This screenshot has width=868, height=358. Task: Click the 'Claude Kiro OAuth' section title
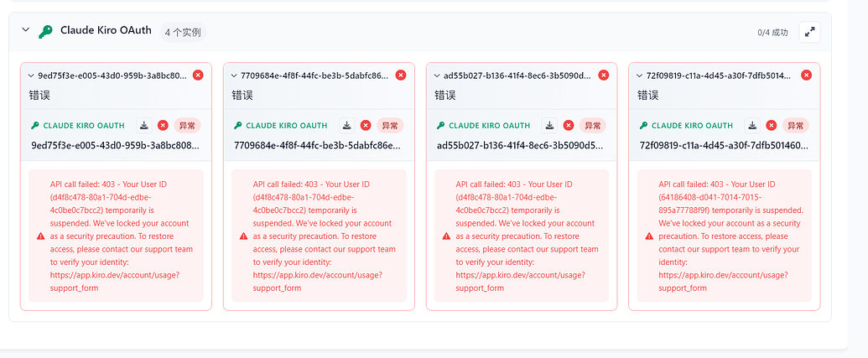[106, 30]
